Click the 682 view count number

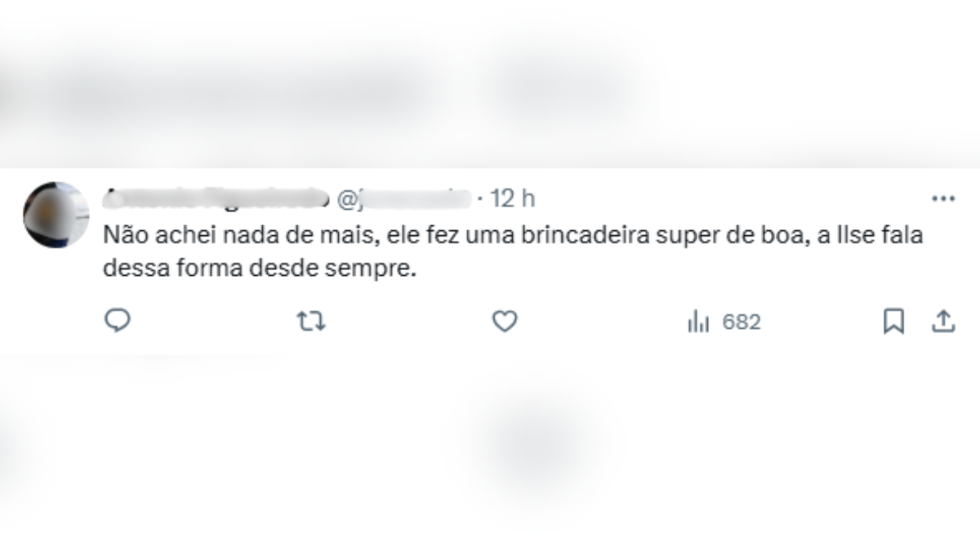742,322
